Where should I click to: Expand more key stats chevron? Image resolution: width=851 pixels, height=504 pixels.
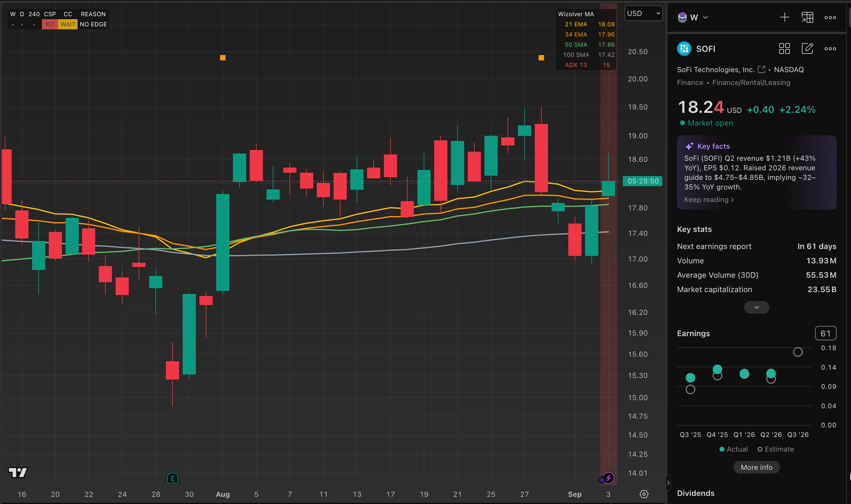[756, 307]
